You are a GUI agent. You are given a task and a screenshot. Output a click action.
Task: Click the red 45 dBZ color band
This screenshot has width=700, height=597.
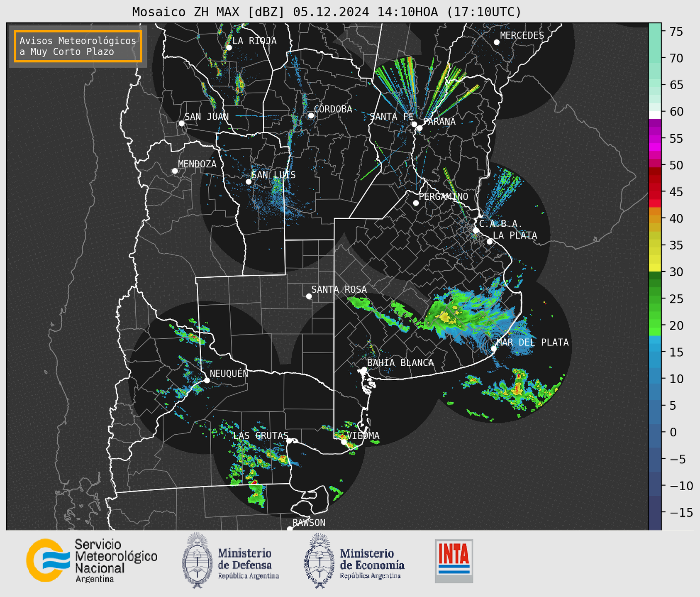point(655,192)
